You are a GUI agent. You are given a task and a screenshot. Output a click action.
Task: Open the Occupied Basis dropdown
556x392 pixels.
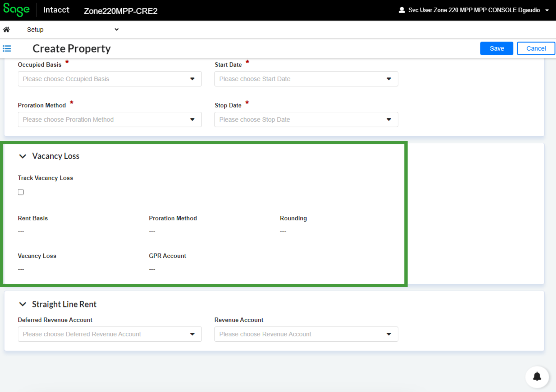(x=110, y=79)
